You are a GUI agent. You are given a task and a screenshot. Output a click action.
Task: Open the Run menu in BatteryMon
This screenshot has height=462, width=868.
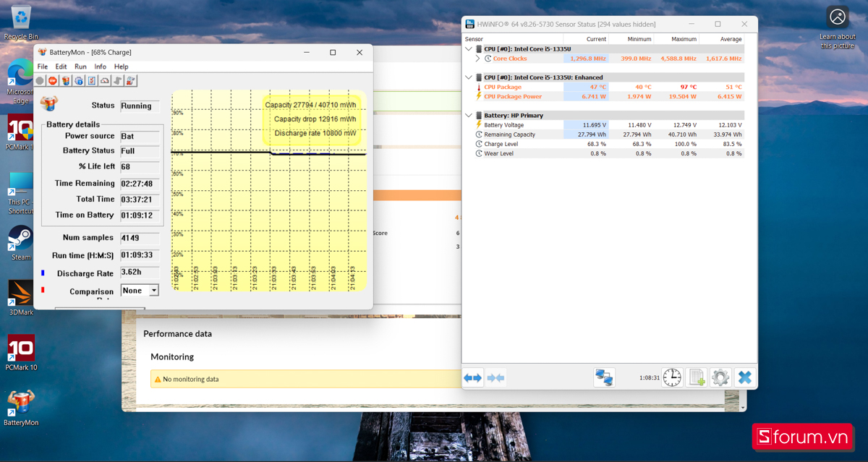coord(80,67)
